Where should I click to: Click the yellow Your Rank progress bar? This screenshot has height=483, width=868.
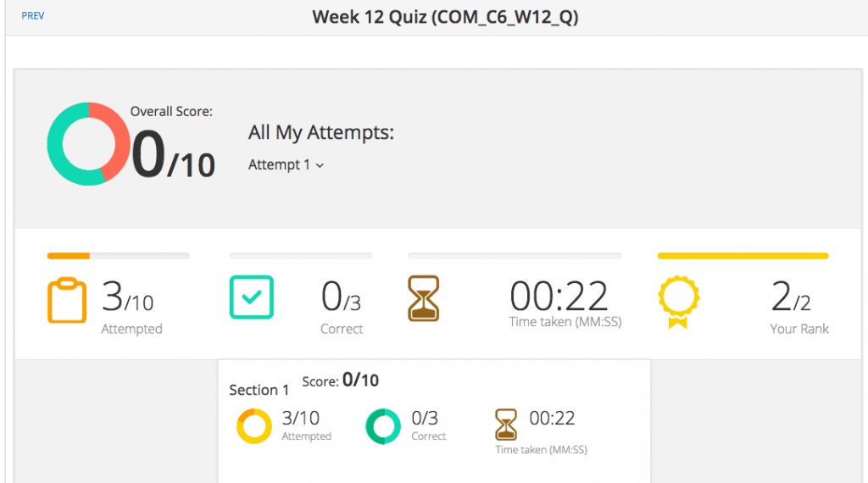[743, 256]
